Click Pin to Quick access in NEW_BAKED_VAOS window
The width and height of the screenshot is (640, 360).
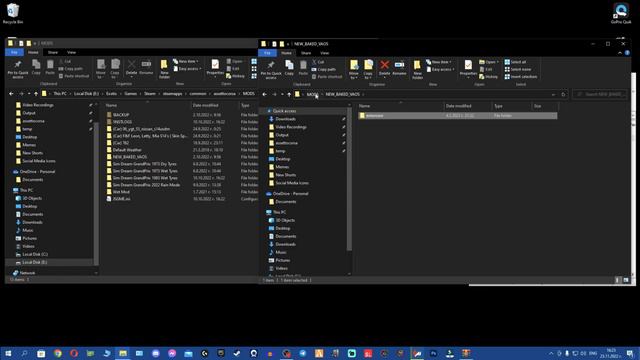pos(271,68)
